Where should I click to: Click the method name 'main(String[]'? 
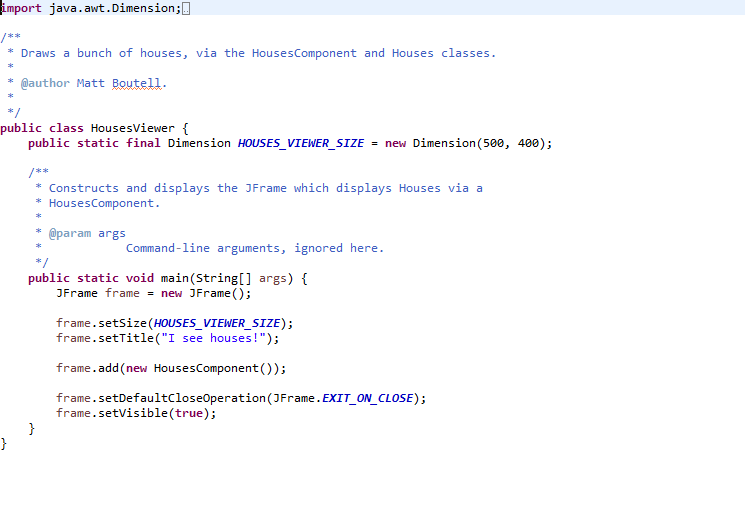206,278
